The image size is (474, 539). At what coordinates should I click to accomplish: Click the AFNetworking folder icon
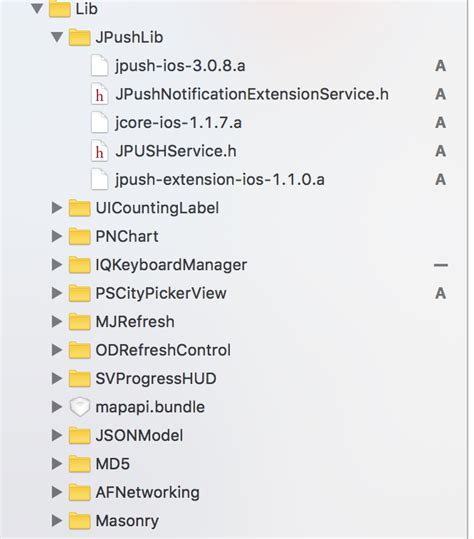(79, 492)
